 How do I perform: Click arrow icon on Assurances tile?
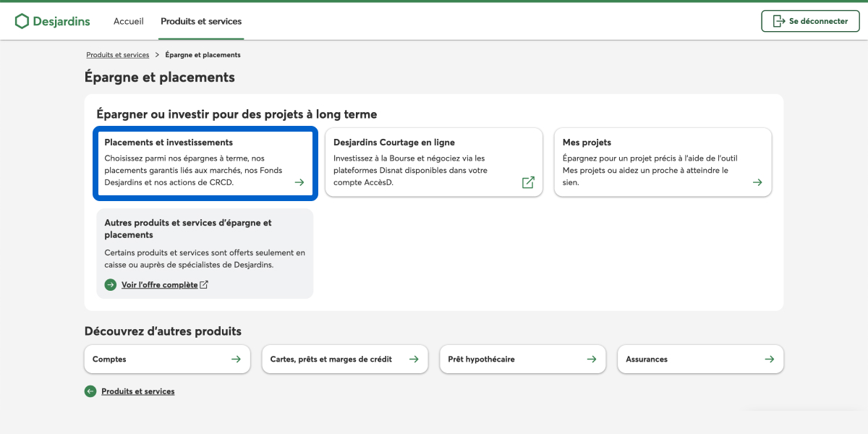tap(770, 359)
